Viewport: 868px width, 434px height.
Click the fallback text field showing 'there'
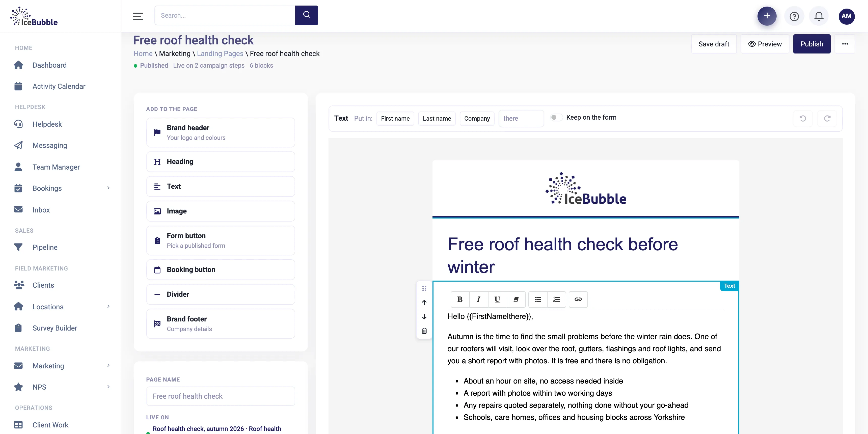coord(521,118)
